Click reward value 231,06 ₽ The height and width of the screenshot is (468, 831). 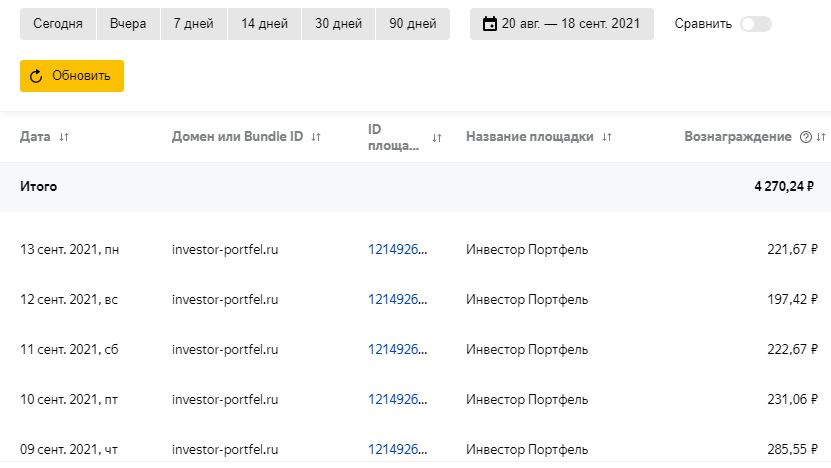pyautogui.click(x=792, y=399)
